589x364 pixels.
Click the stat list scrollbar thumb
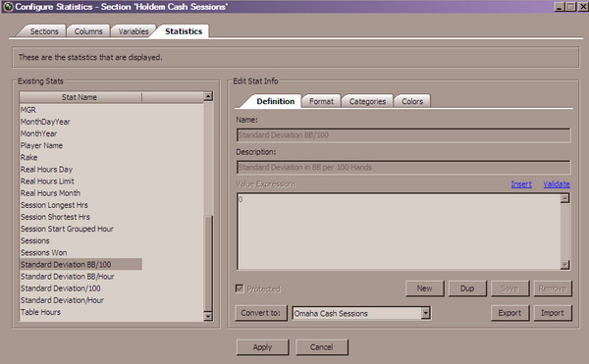208,263
